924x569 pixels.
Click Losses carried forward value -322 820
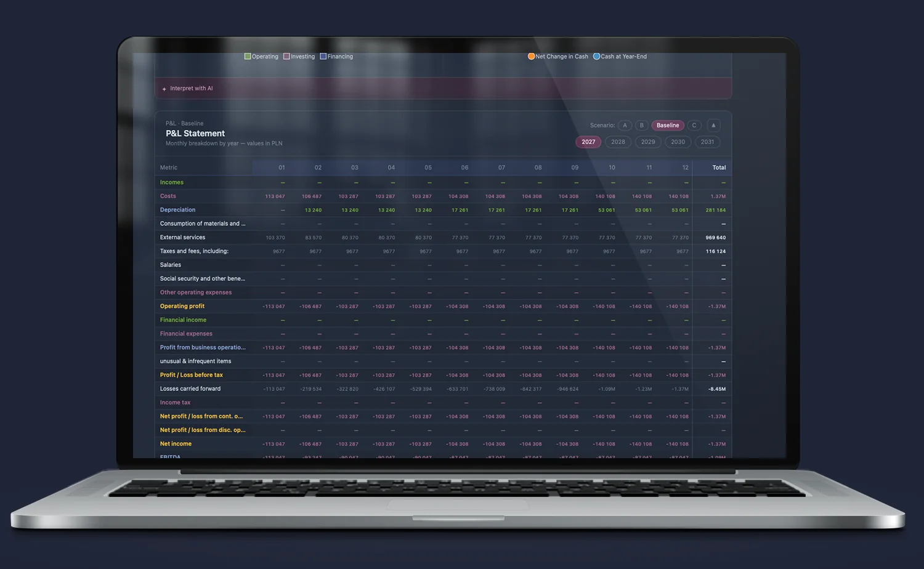coord(347,389)
